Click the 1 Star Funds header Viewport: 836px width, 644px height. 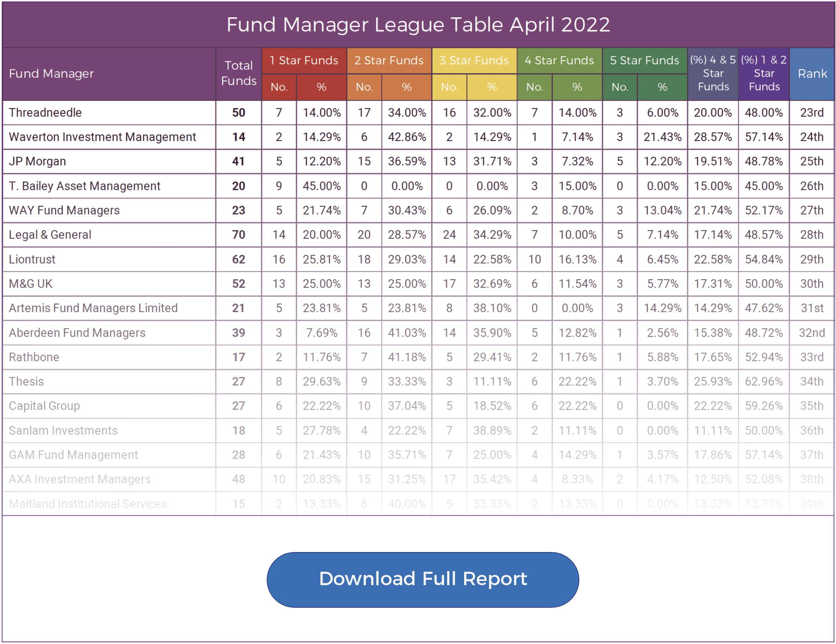click(304, 61)
